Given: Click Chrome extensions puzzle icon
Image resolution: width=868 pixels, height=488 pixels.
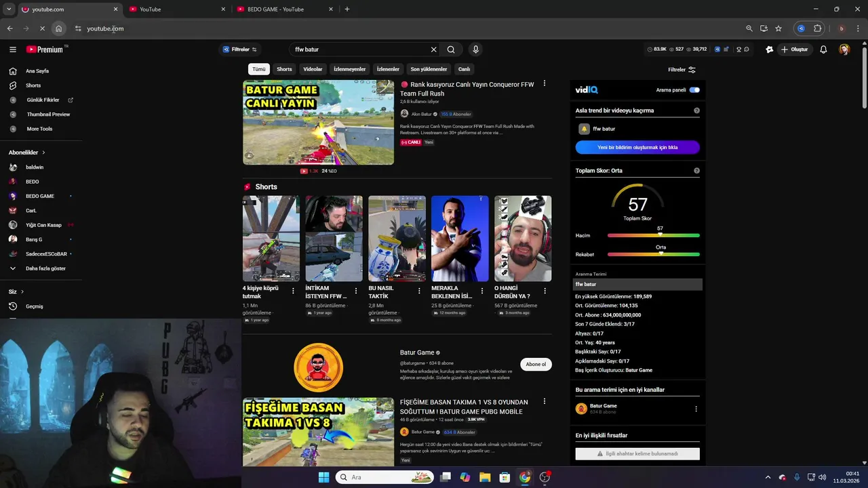Looking at the screenshot, I should coord(818,28).
